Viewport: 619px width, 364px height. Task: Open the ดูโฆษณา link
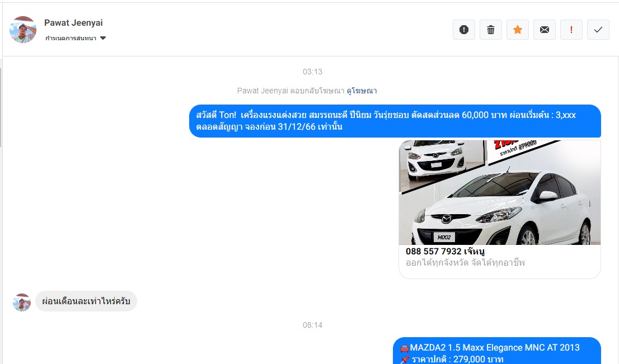[362, 91]
